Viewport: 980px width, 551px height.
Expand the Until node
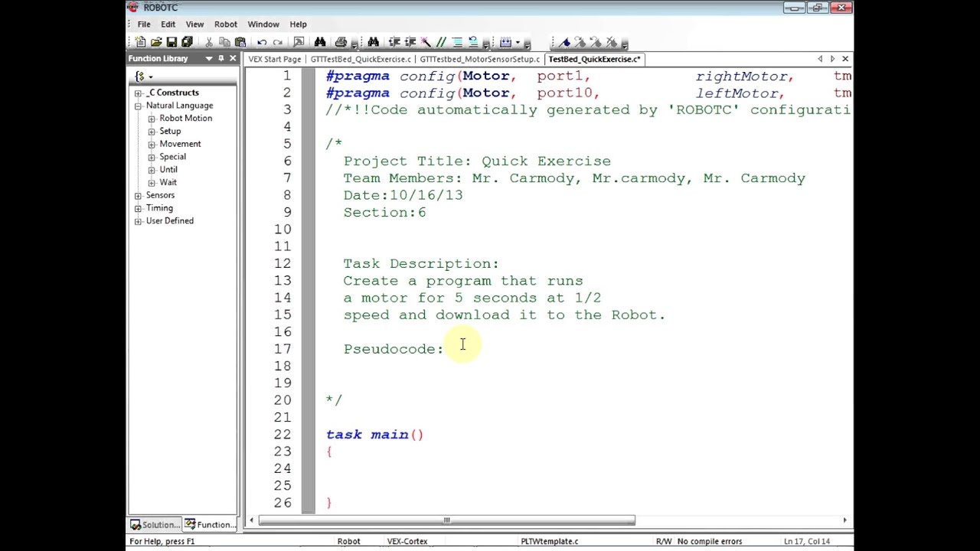click(152, 170)
